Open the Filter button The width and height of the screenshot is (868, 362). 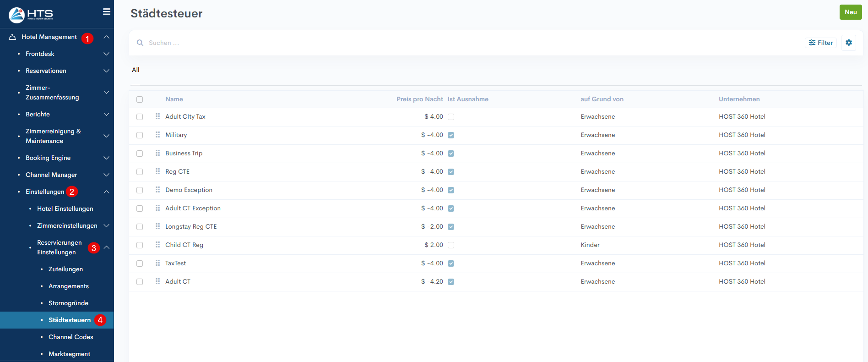820,43
